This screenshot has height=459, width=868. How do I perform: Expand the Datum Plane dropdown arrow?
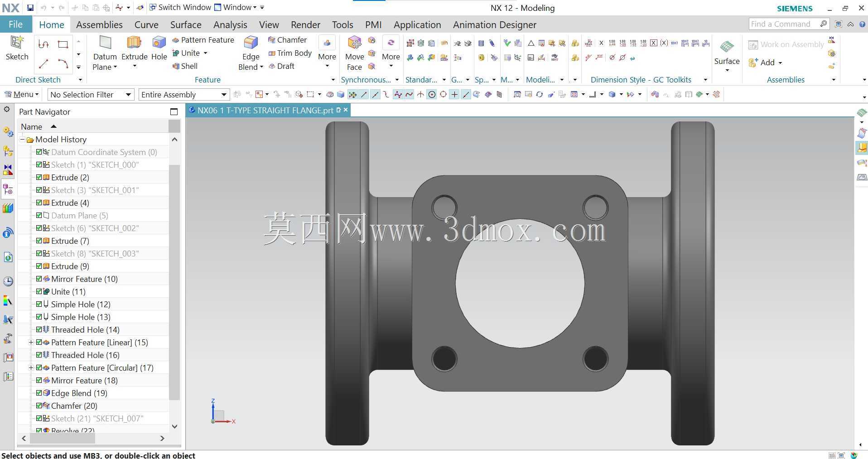pyautogui.click(x=115, y=67)
